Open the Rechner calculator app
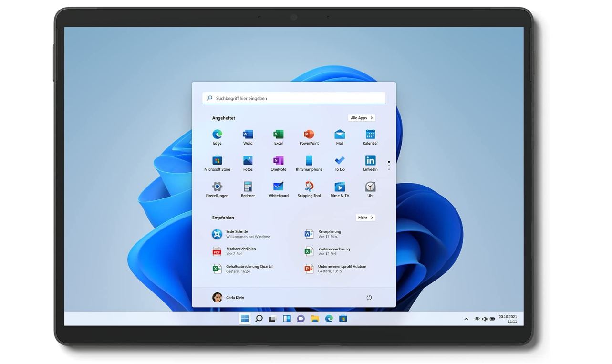612x364 pixels. tap(248, 189)
